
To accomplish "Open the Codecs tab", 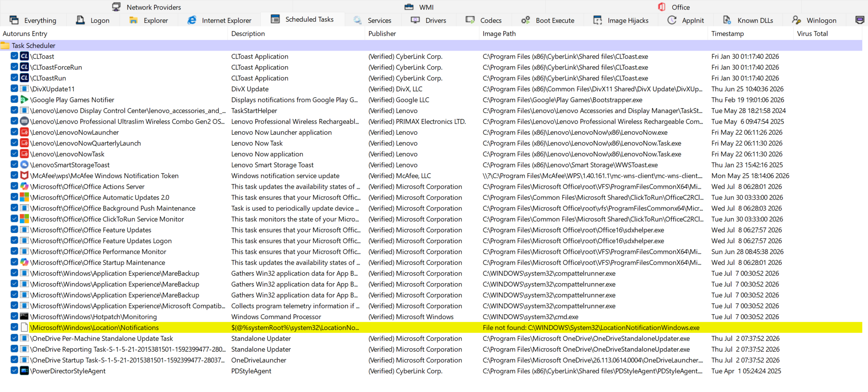I will tap(484, 20).
